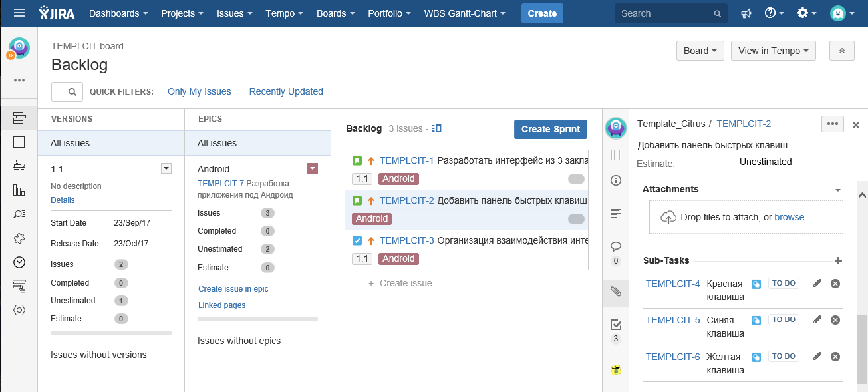Open Issues dropdown menu
Screen dimensions: 868x392
pyautogui.click(x=234, y=13)
